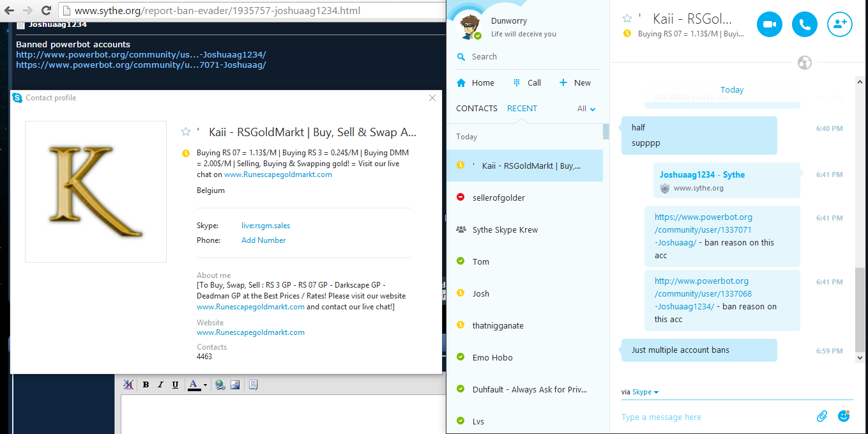Click the browser address bar

252,10
